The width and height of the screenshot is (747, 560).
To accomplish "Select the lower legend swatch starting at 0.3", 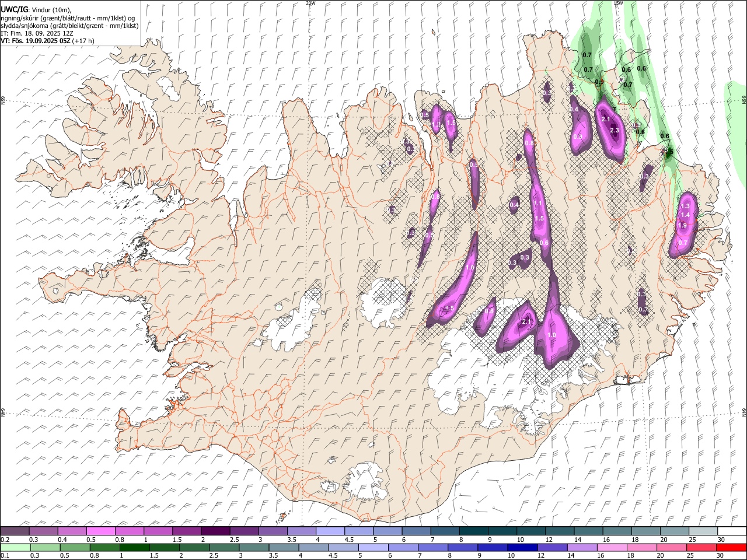I will 44,547.
